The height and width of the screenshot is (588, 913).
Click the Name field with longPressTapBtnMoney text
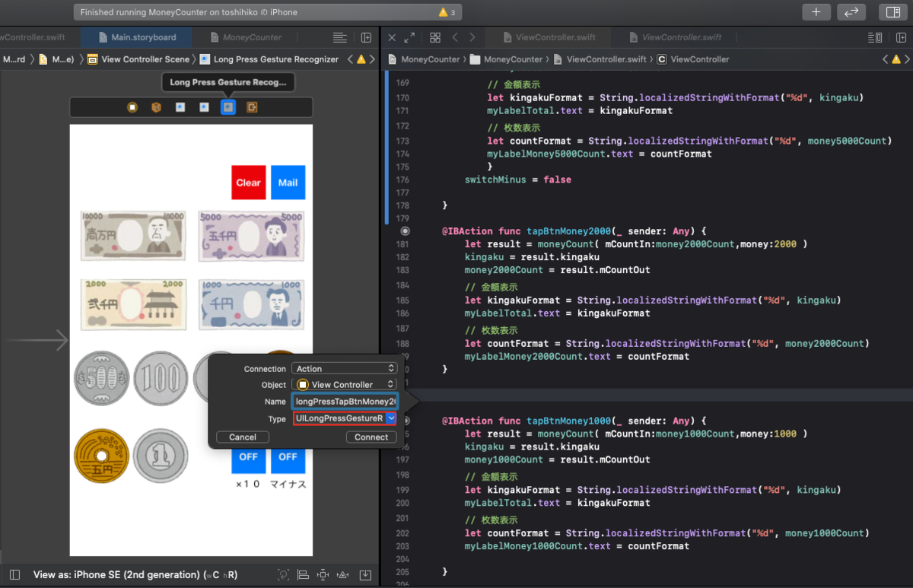[345, 402]
